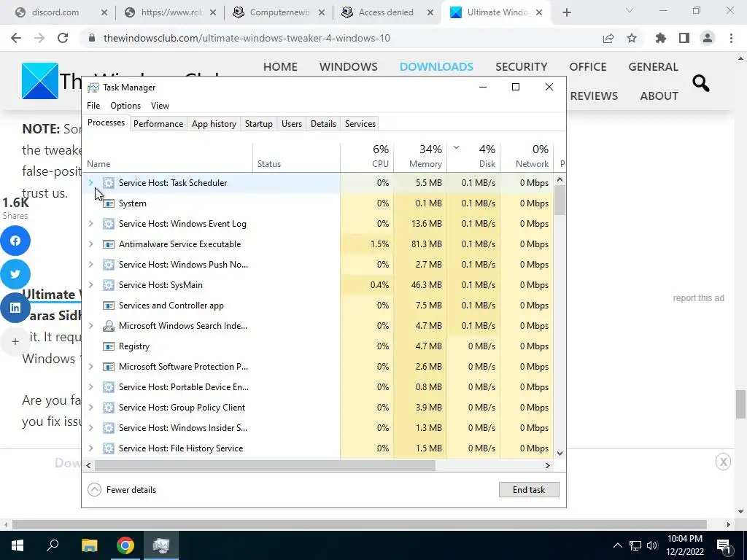The width and height of the screenshot is (747, 560).
Task: Click the Service Host: SysMain gear icon
Action: 109,285
